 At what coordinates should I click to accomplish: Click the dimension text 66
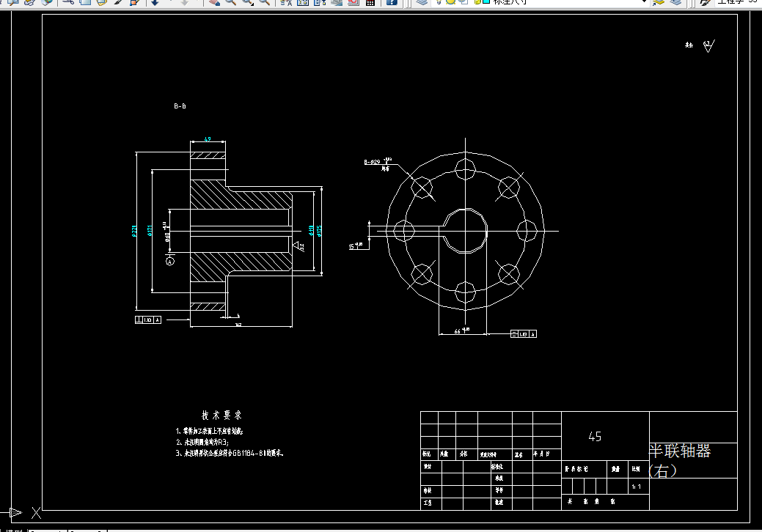tap(458, 331)
